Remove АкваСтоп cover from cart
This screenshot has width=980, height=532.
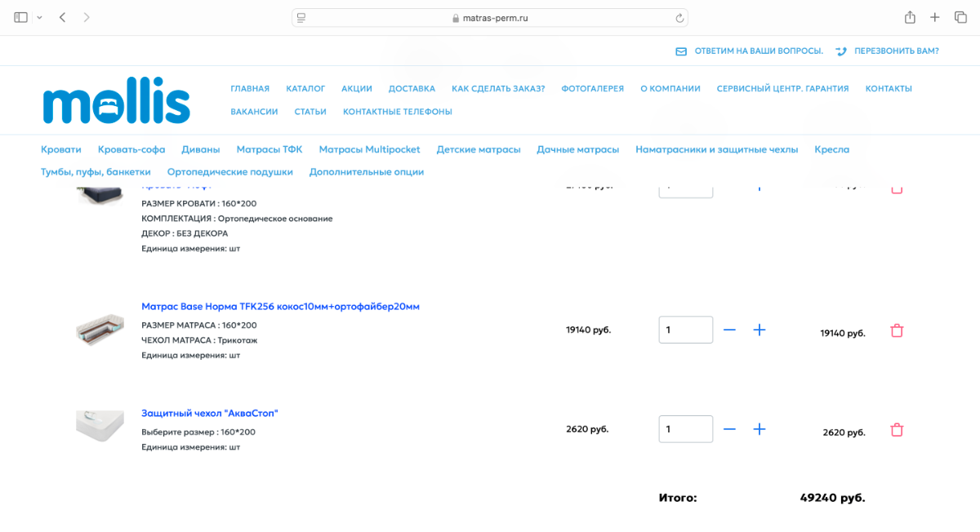(x=897, y=430)
